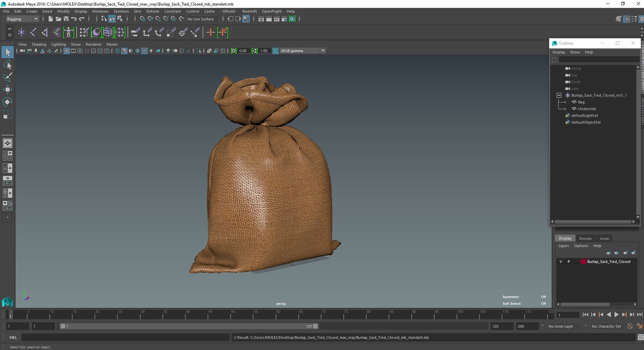Click the Undo arrow icon

74,19
